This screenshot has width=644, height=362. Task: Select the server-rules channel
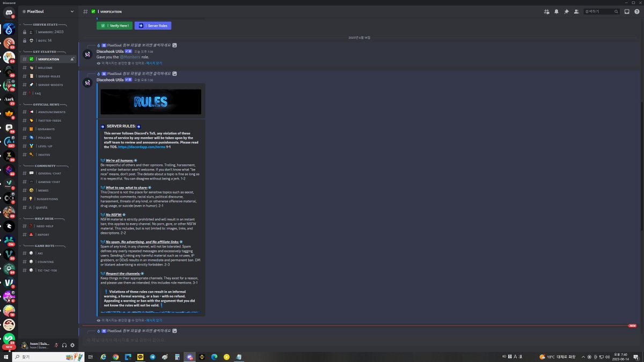pos(48,76)
